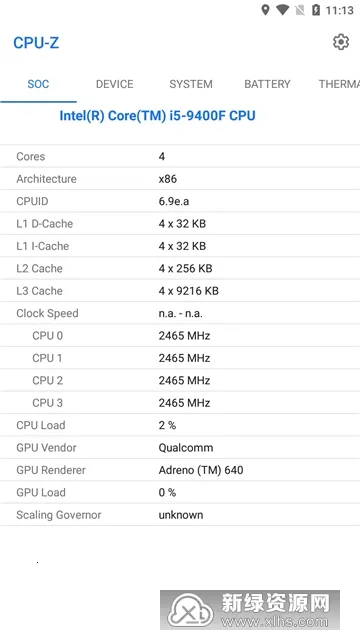
Task: Tap the Wi-Fi status icon
Action: (x=282, y=10)
